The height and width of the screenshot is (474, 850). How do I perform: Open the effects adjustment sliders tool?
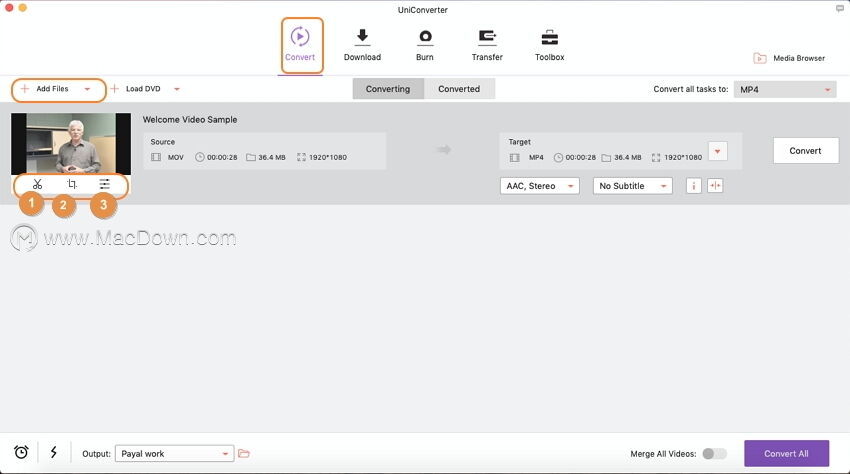pos(105,184)
